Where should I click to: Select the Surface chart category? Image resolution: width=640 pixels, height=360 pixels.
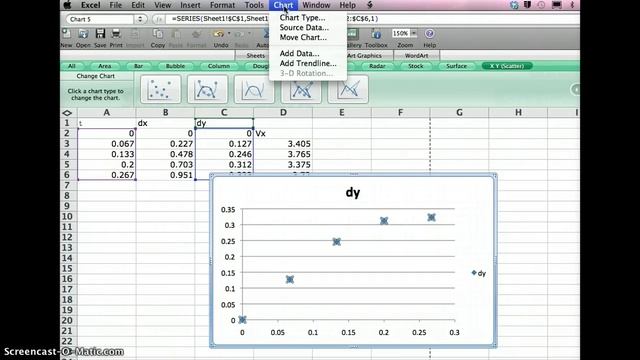point(456,66)
